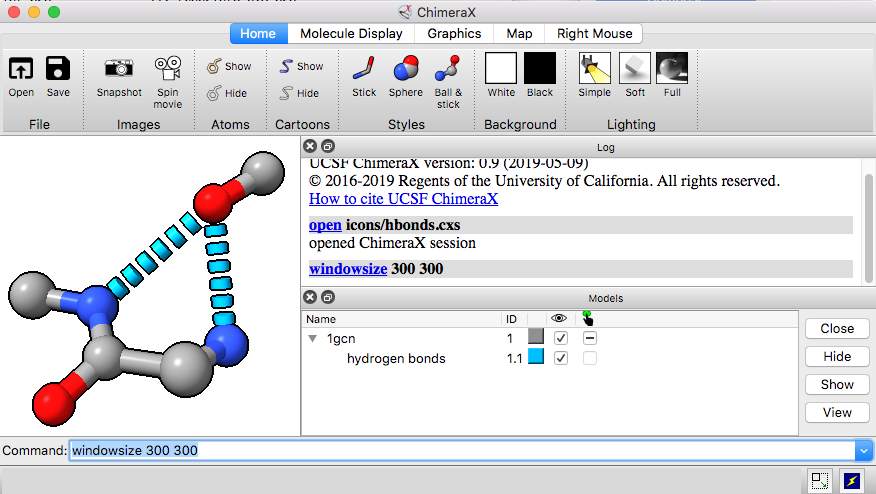Toggle visibility checkbox for 1gcn model
Image resolution: width=876 pixels, height=494 pixels.
click(x=561, y=339)
